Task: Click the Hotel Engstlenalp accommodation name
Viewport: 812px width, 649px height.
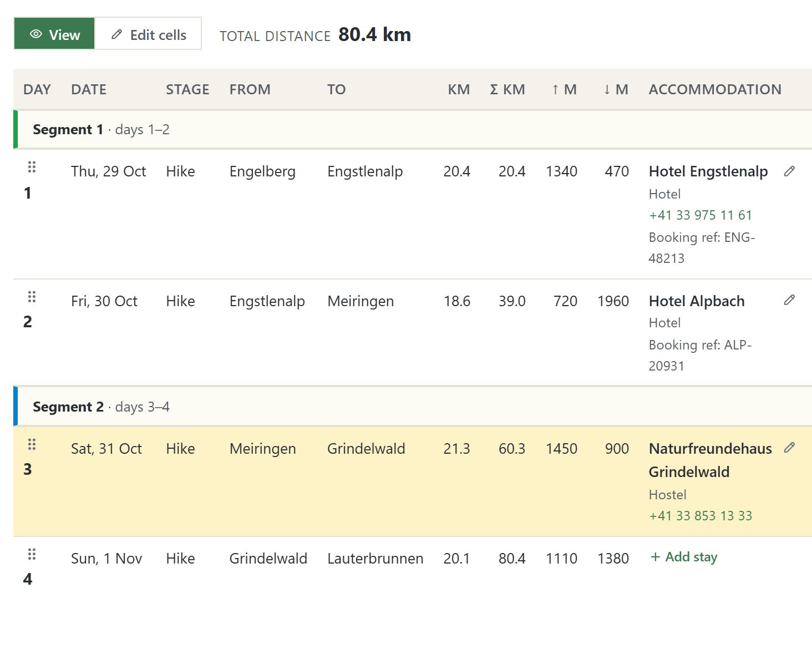Action: click(x=708, y=171)
